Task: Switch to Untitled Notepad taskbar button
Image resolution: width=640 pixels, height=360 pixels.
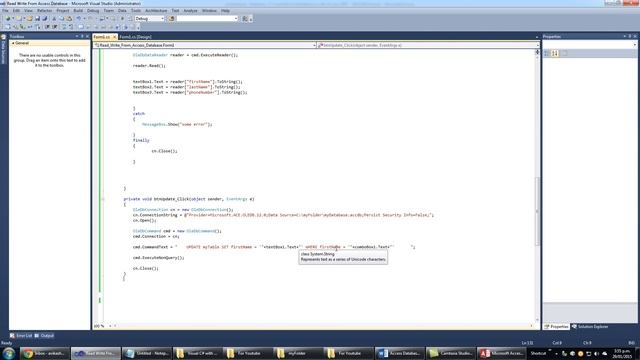Action: tap(147, 353)
